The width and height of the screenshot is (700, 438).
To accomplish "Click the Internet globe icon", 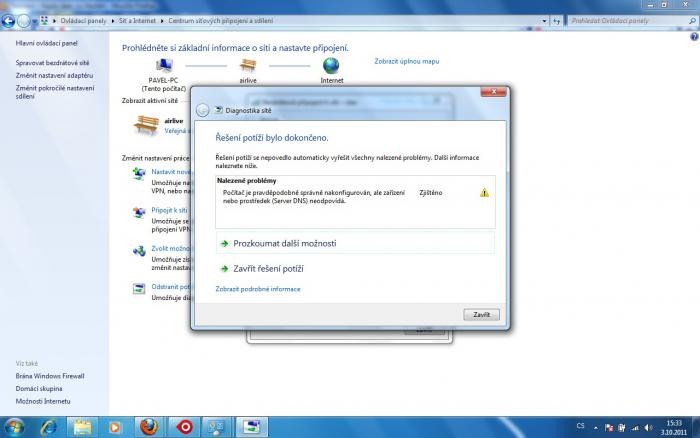I will point(330,66).
